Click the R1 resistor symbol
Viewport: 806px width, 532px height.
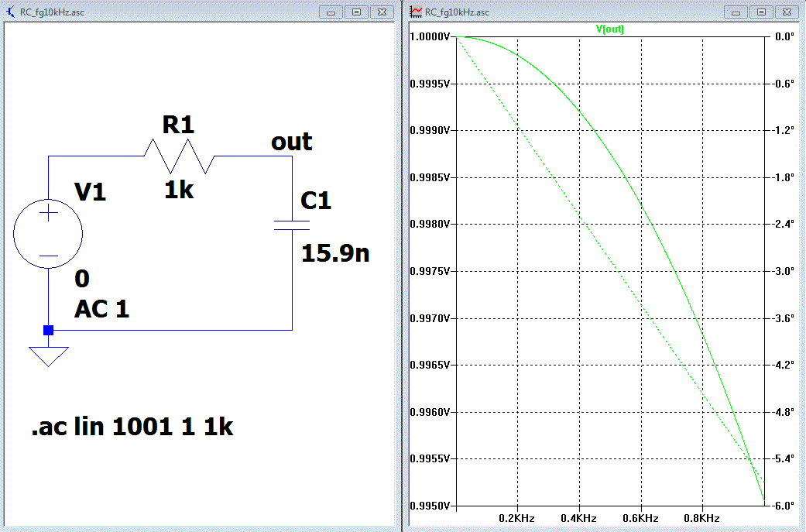[x=179, y=156]
